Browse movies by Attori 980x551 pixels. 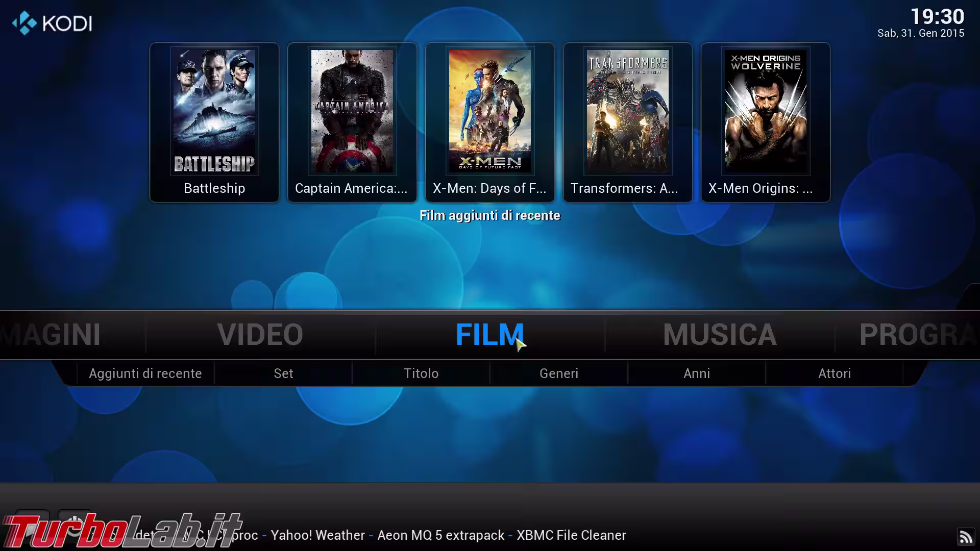[x=835, y=373]
